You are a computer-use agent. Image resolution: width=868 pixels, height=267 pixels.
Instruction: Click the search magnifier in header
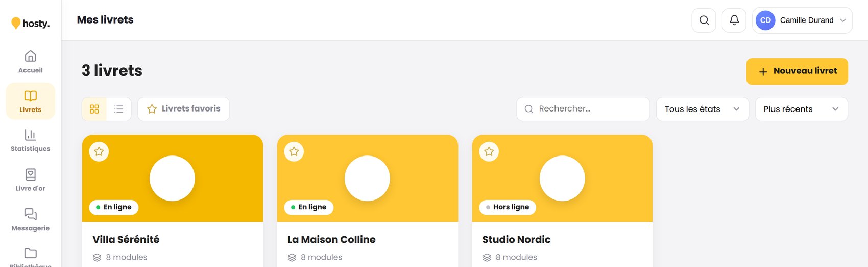coord(704,20)
